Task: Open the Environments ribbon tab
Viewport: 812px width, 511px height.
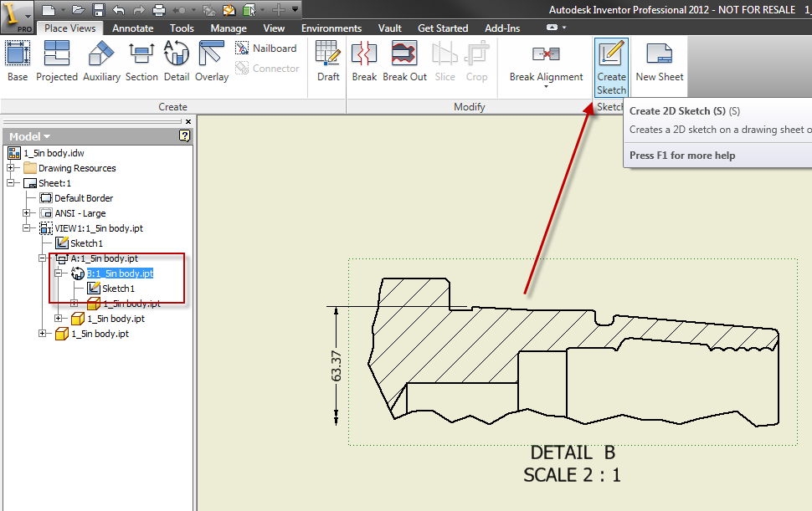Action: (331, 28)
